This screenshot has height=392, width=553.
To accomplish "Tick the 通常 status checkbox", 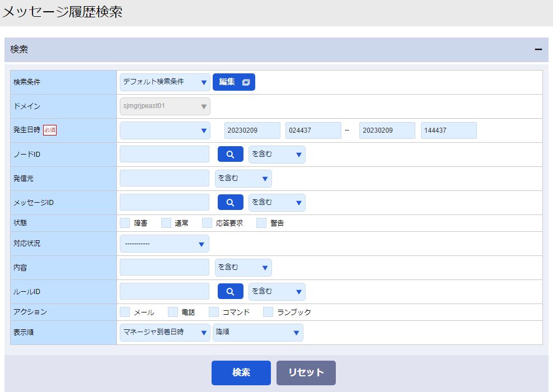I will tap(166, 223).
